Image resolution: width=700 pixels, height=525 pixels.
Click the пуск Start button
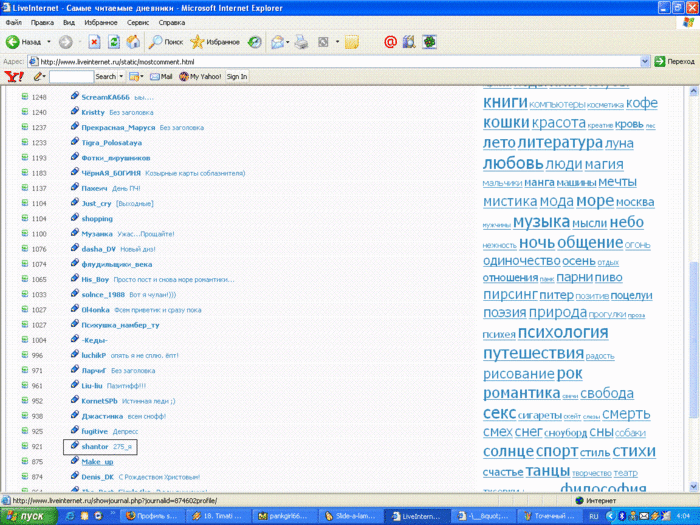[29, 516]
